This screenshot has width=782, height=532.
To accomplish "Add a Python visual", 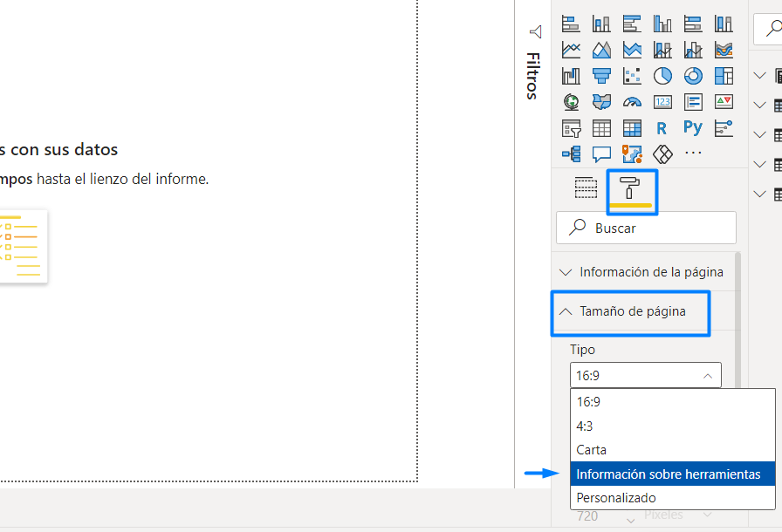I will pyautogui.click(x=692, y=128).
